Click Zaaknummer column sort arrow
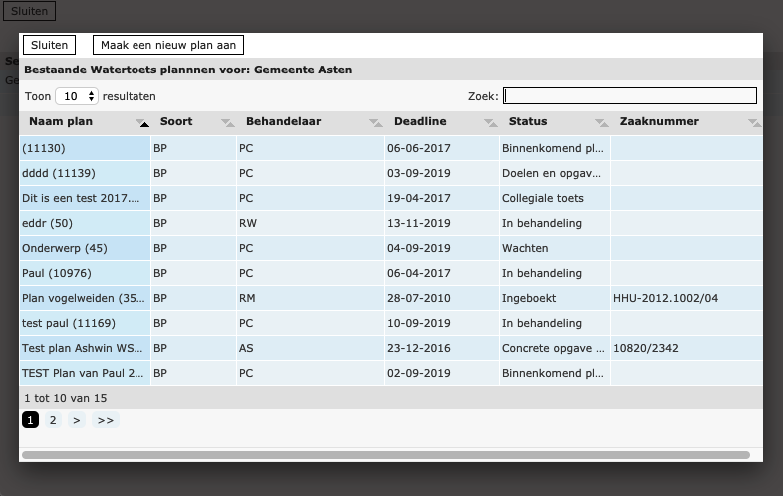The image size is (783, 496). click(753, 123)
